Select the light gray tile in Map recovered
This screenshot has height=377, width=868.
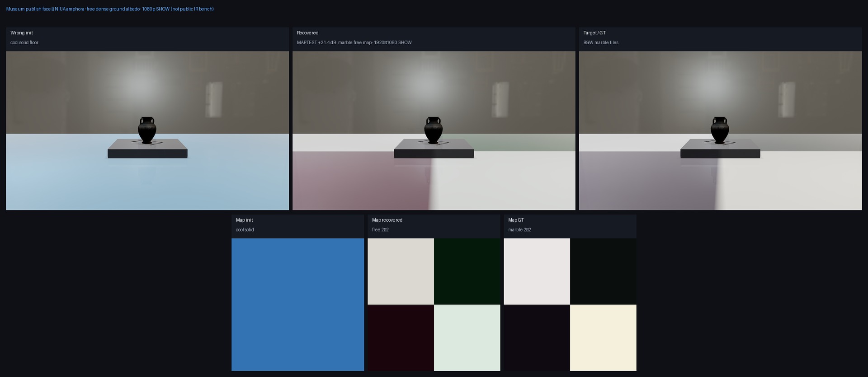pyautogui.click(x=401, y=271)
